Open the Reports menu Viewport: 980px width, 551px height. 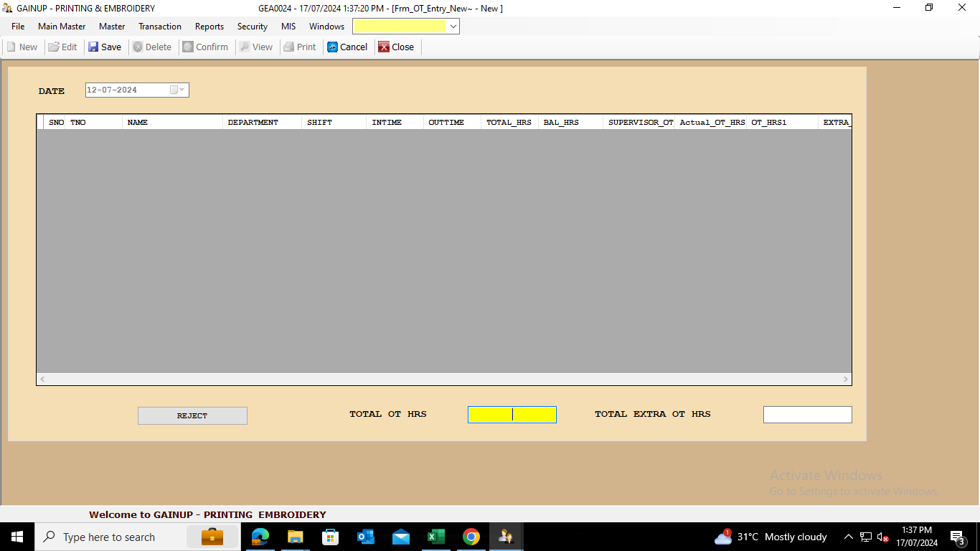[x=209, y=27]
